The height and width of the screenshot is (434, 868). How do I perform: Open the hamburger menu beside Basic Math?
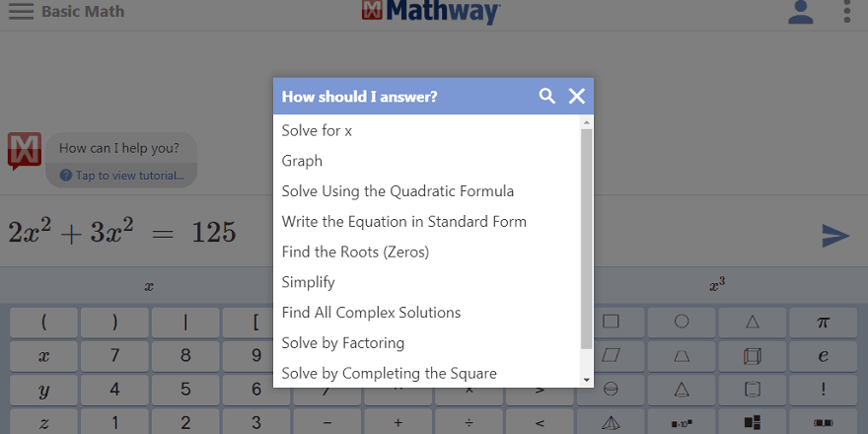pyautogui.click(x=21, y=13)
